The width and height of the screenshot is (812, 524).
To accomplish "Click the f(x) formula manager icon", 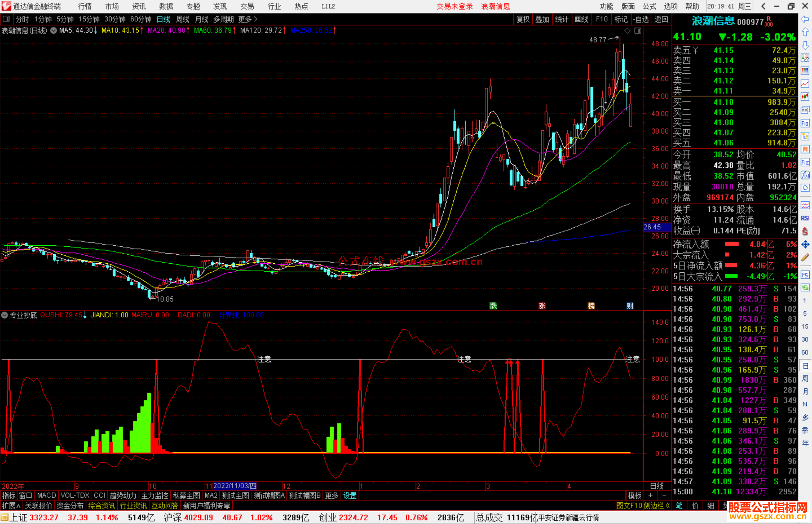I will point(805,175).
